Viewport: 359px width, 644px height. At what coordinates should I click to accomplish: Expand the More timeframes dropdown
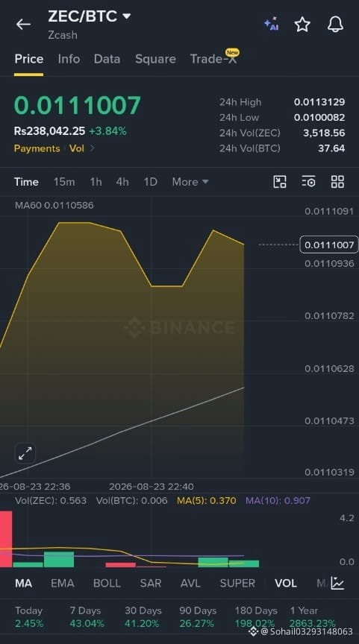[190, 182]
